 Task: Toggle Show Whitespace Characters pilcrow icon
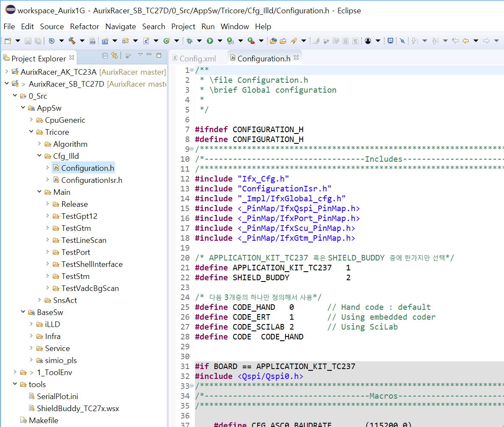(x=355, y=41)
